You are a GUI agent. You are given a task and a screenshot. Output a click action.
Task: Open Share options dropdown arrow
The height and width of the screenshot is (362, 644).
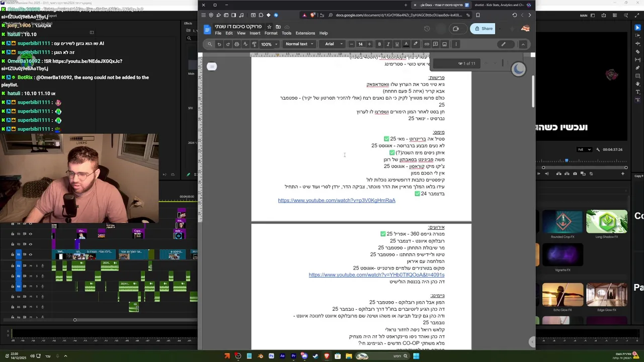(500, 29)
